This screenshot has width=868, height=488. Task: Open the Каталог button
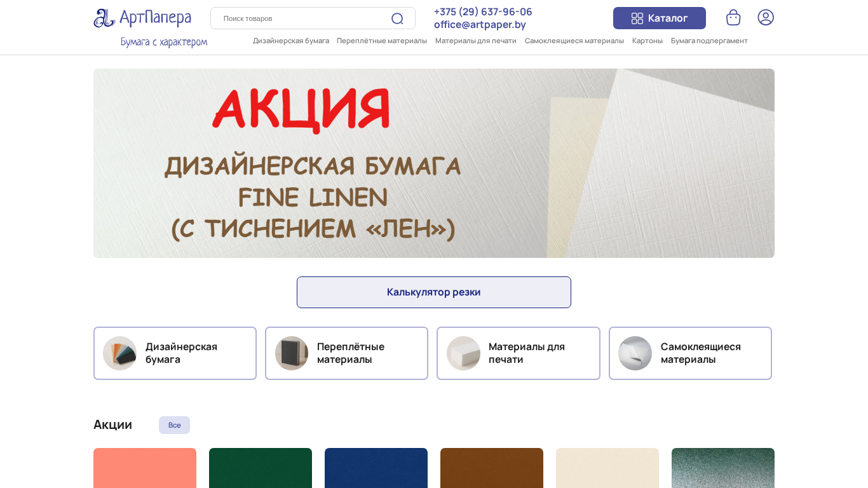coord(660,18)
